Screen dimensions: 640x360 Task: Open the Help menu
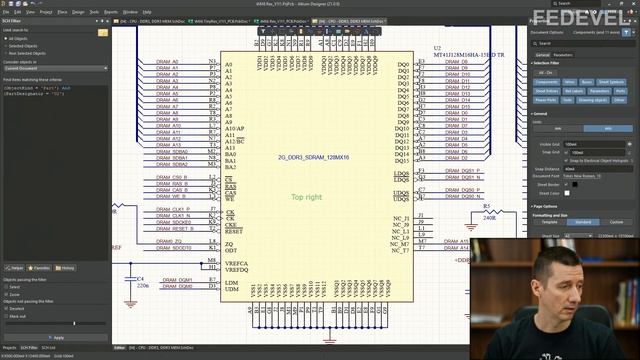[147, 12]
